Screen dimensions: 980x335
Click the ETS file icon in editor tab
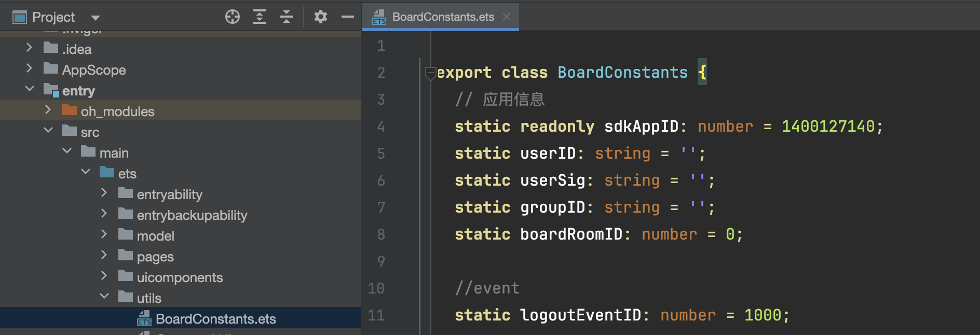(x=379, y=18)
